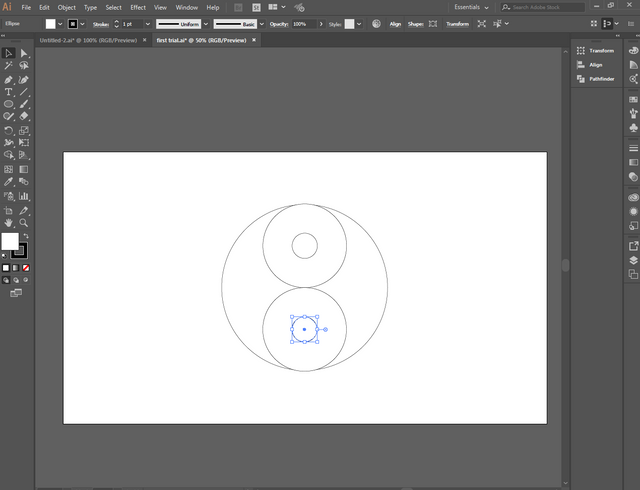This screenshot has width=640, height=490.
Task: Open the Pathfinder panel
Action: click(x=601, y=78)
